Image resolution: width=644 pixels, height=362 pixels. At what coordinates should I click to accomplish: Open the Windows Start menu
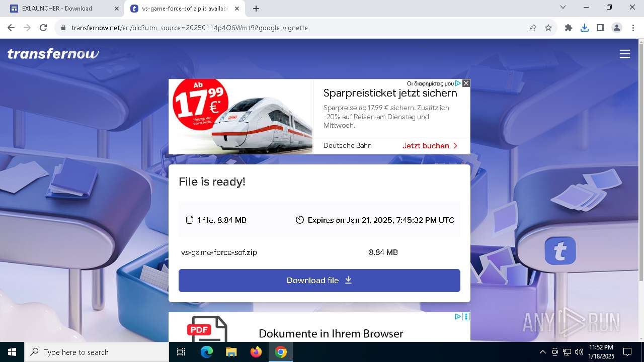click(x=12, y=352)
